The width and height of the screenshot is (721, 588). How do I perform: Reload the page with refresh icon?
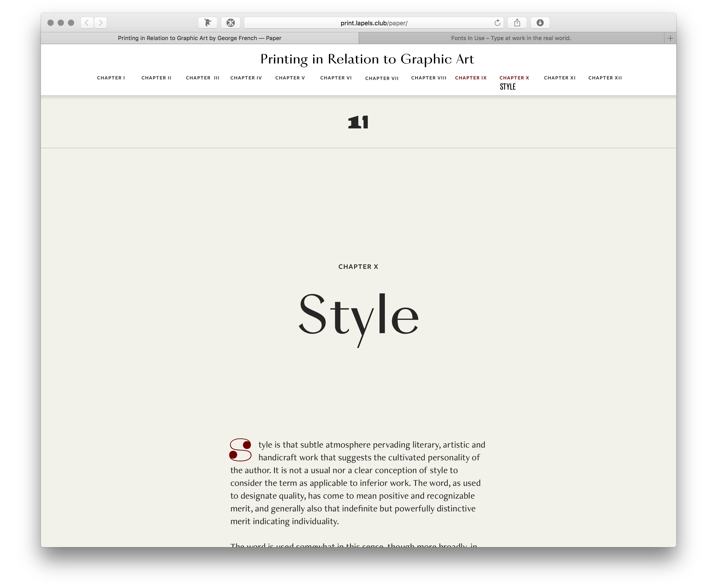497,23
